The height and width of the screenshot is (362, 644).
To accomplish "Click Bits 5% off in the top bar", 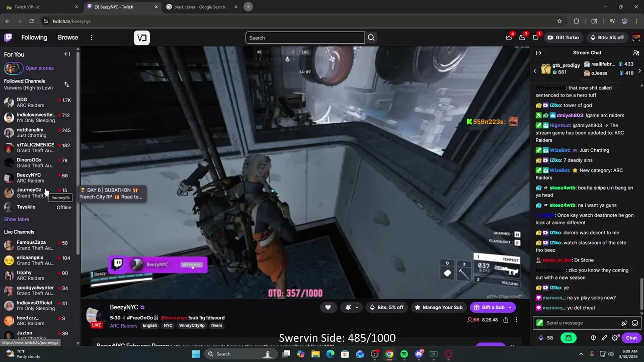I will click(x=606, y=38).
